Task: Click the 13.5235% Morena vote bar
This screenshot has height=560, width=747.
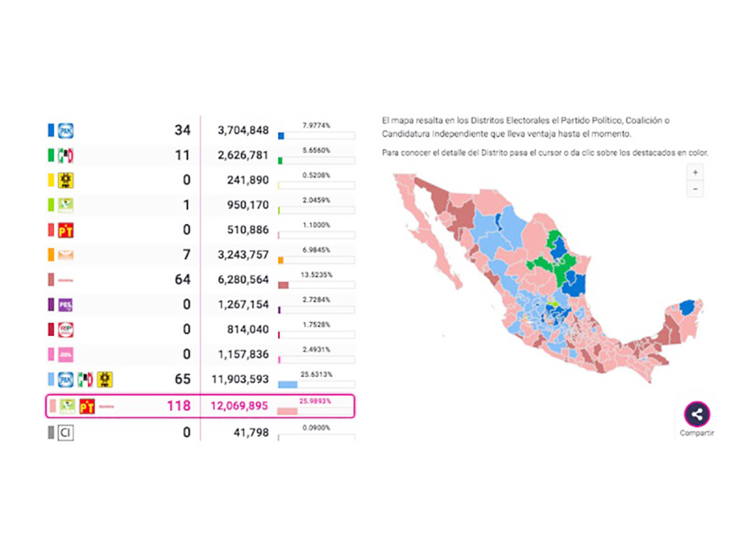Action: (x=316, y=285)
